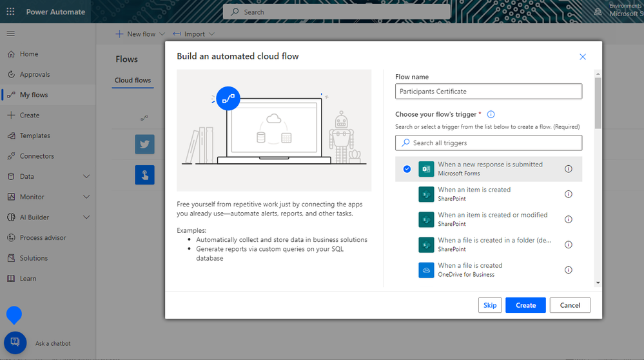
Task: Show info for OneDrive When a file is created
Action: click(x=569, y=270)
